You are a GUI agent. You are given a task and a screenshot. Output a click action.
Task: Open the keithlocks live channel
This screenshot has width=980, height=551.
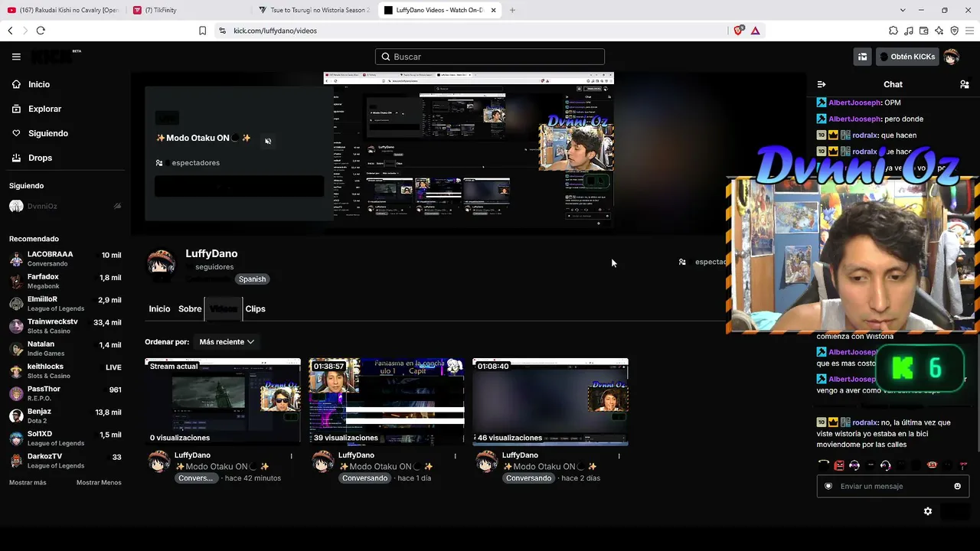pyautogui.click(x=65, y=371)
